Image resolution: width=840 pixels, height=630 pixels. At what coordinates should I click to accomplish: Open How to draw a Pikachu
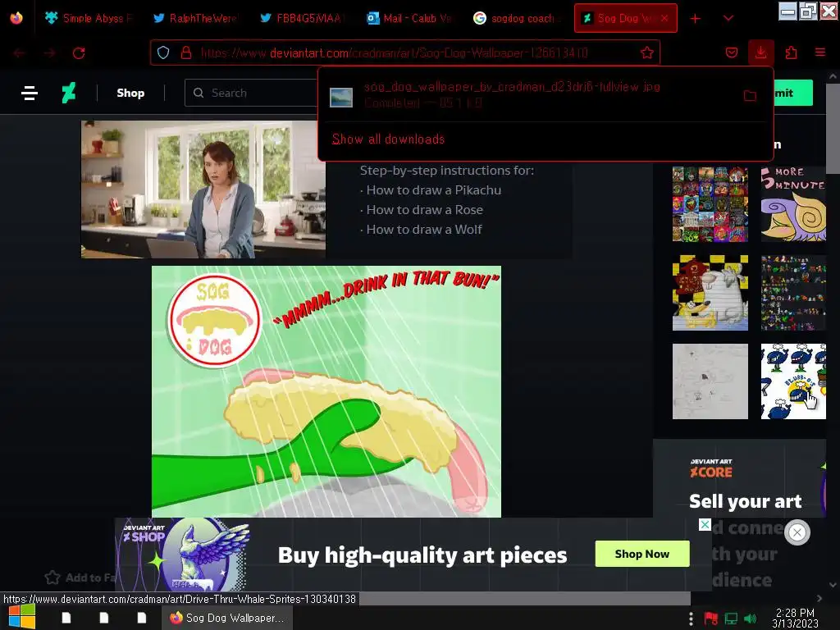433,190
